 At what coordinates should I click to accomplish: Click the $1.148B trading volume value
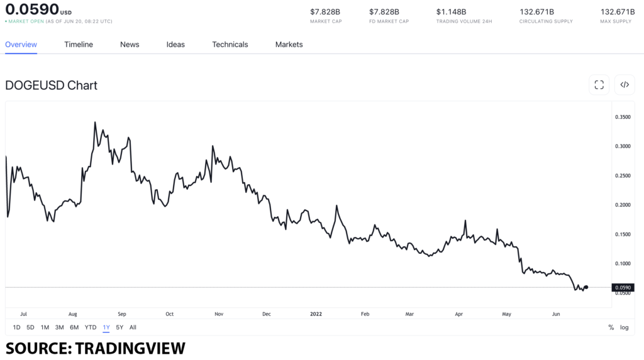tap(451, 12)
